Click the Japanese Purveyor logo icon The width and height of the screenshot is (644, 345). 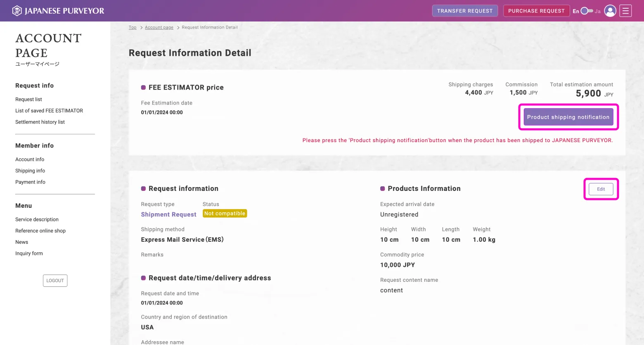click(x=17, y=11)
